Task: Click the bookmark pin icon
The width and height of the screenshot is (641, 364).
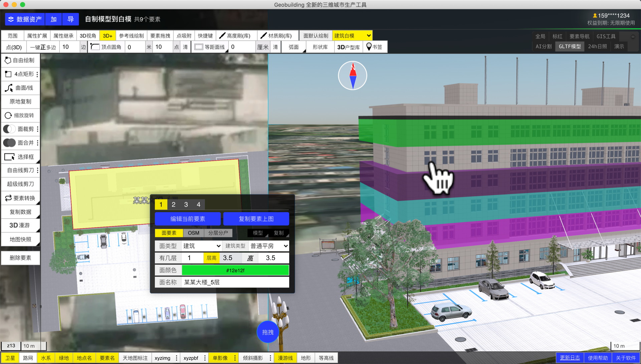Action: 369,47
